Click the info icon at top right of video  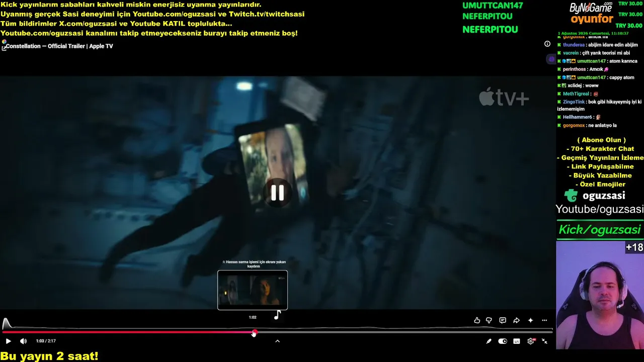coord(547,44)
